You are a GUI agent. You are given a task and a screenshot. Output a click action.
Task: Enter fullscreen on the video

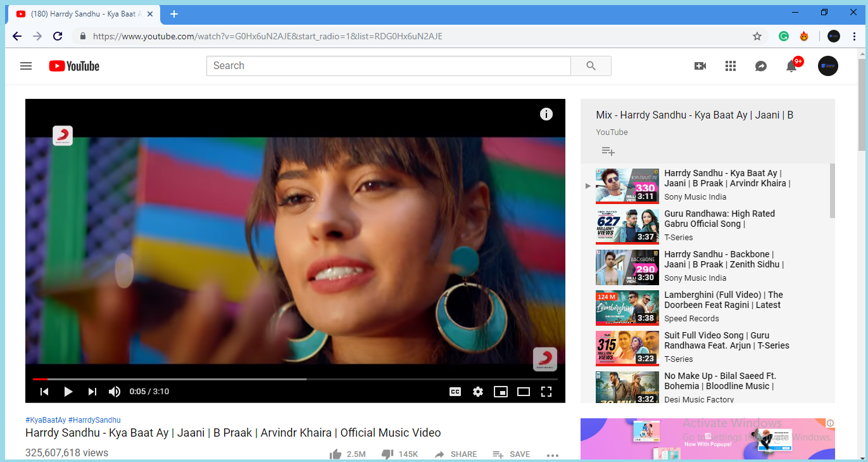click(x=546, y=392)
